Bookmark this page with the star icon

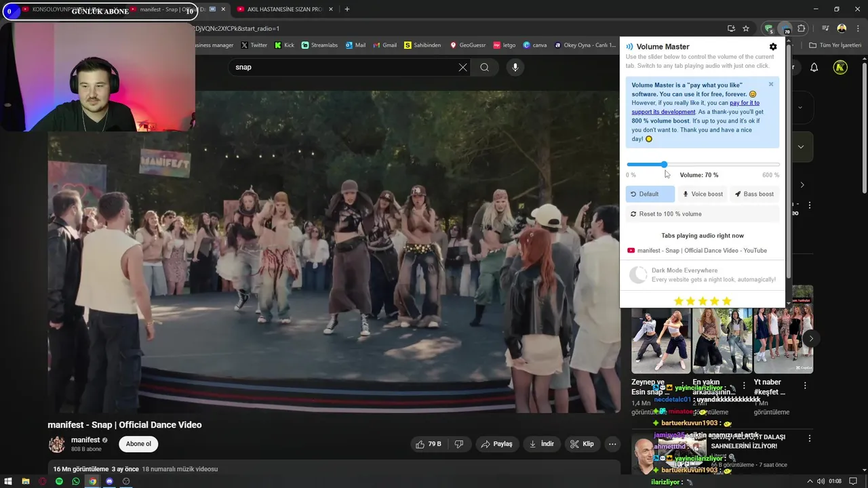click(746, 28)
